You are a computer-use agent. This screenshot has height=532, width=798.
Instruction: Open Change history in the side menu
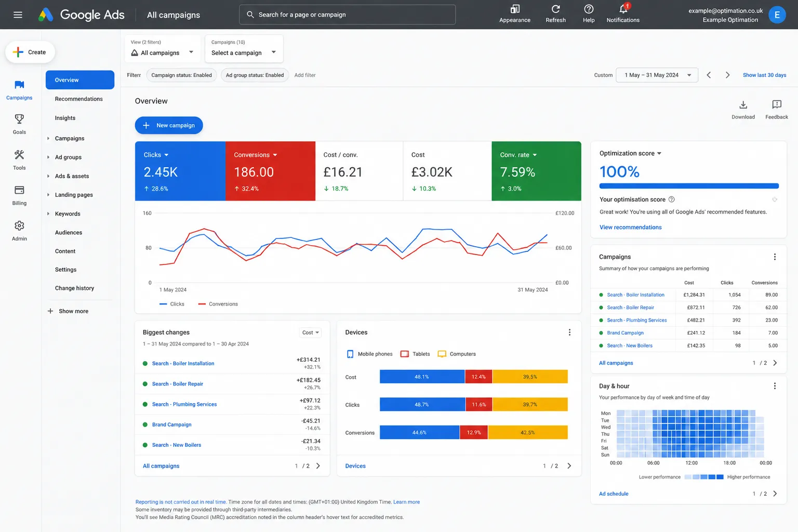74,288
